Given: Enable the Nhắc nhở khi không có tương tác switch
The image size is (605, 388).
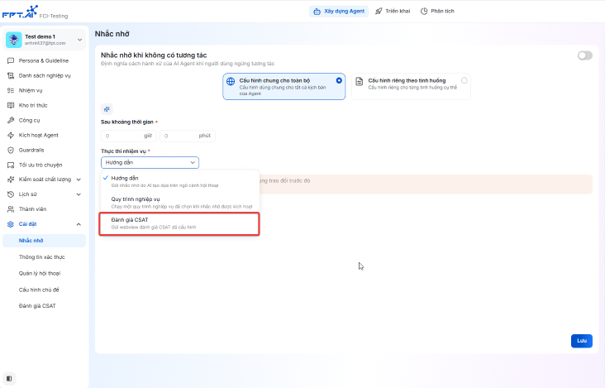Looking at the screenshot, I should click(585, 56).
